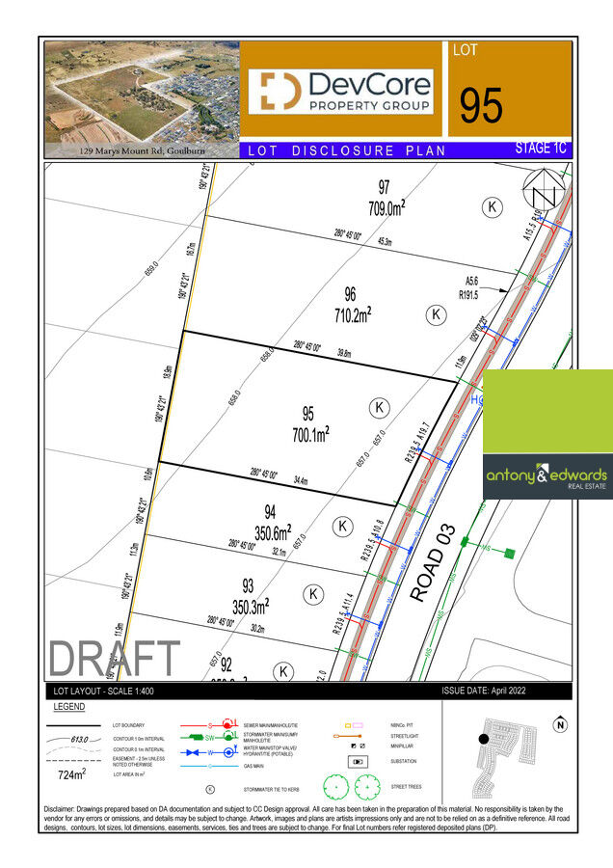Viewport: 613px width, 868px height.
Task: Click the lot 95 area 700.1m² label
Action: (x=310, y=435)
